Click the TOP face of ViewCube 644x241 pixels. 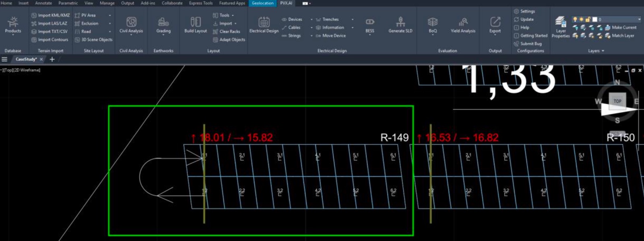click(x=617, y=101)
